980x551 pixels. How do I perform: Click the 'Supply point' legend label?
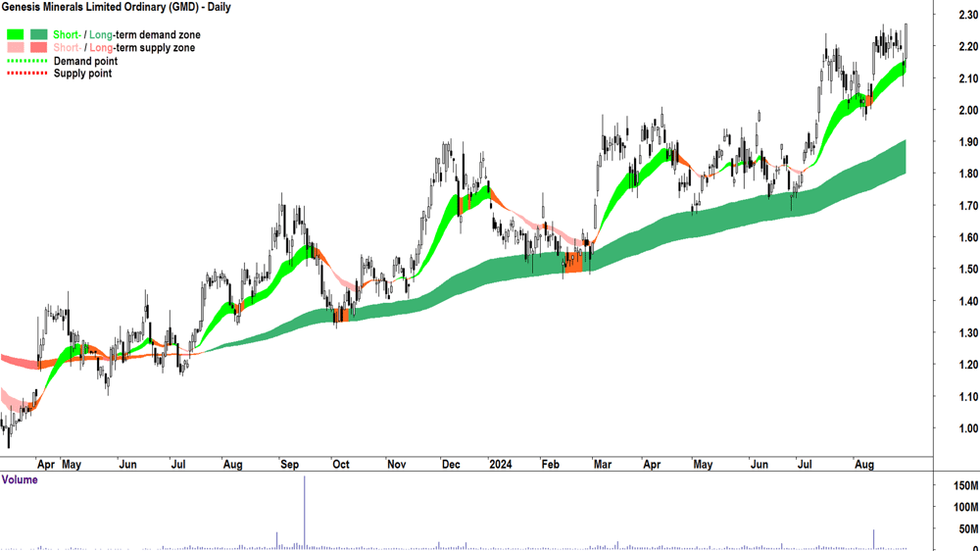(82, 74)
